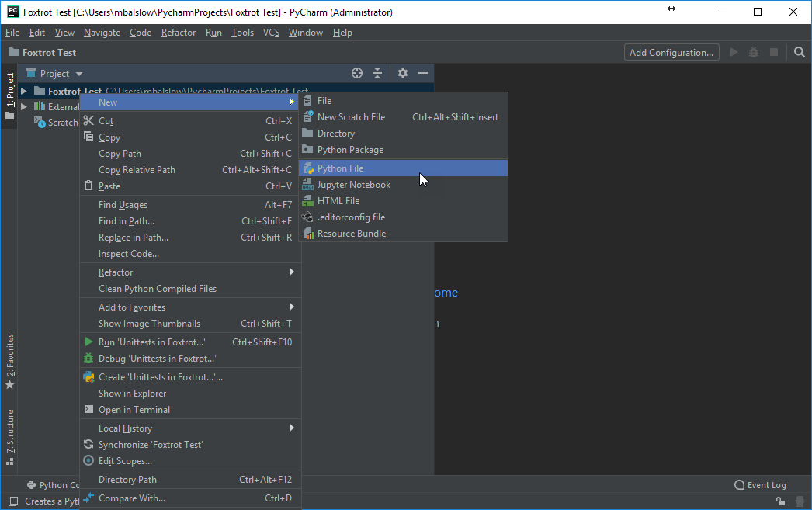This screenshot has width=812, height=510.
Task: Toggle the 1: Project side tool window
Action: pyautogui.click(x=9, y=95)
